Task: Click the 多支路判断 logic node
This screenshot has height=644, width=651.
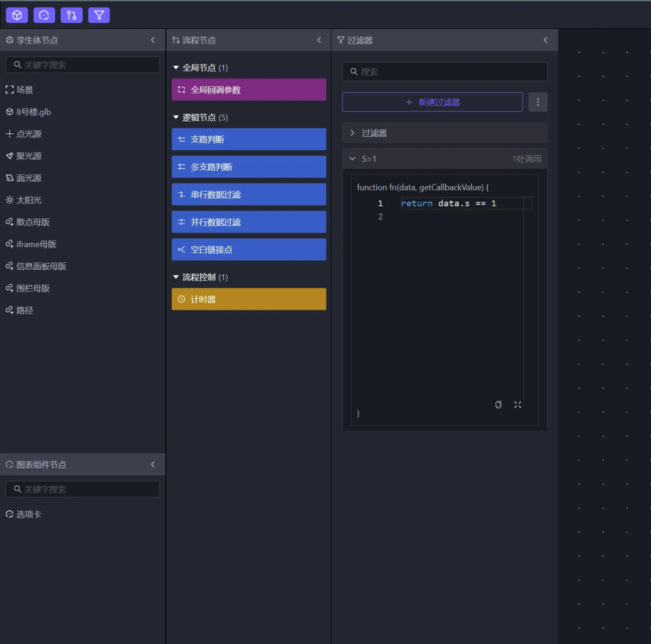Action: (x=249, y=167)
